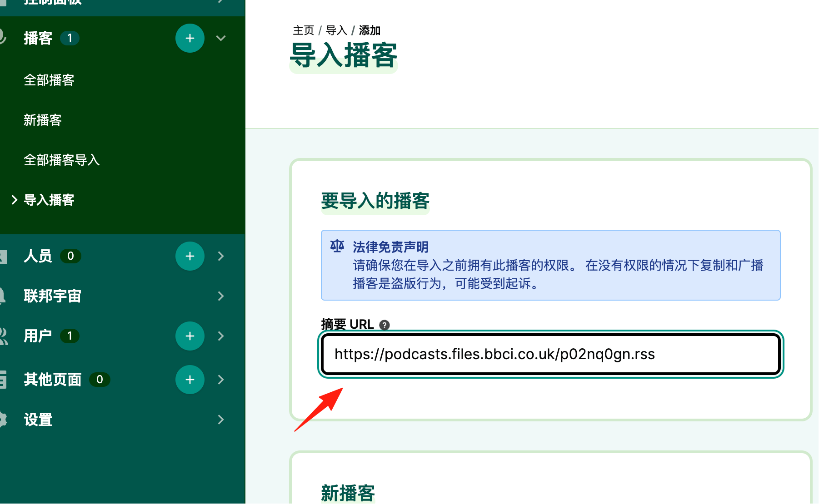Click the 摘要 URL field label
Screen dimensions: 819x504
click(348, 324)
